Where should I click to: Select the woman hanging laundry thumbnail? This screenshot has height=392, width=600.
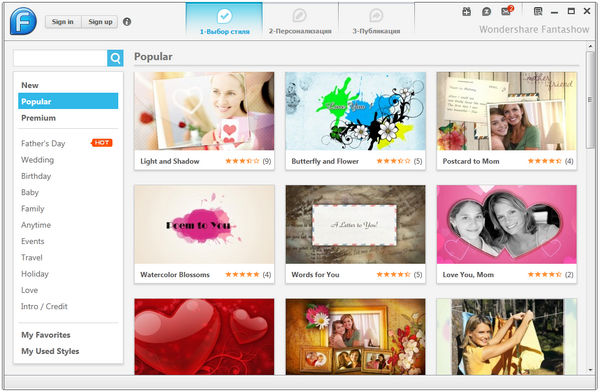click(507, 336)
